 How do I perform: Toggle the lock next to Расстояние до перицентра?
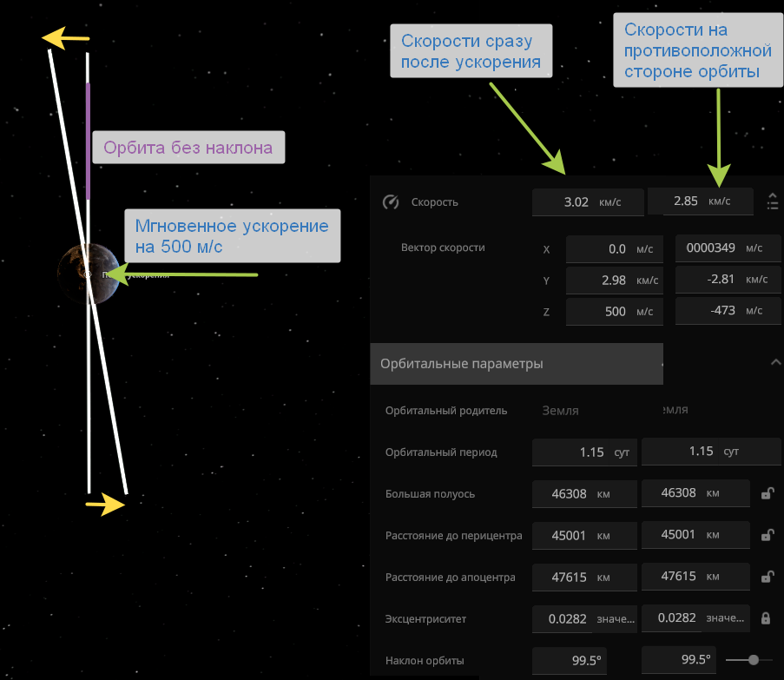tap(768, 535)
